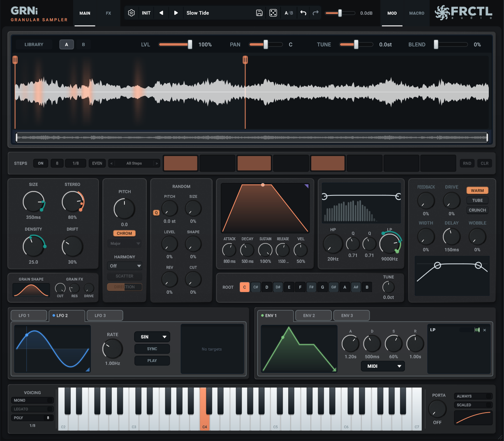
Task: Adjust the BLEND slider handle
Action: coord(436,44)
